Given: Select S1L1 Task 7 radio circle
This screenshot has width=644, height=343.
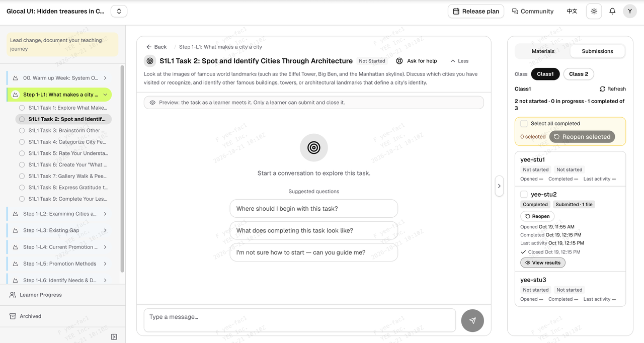Looking at the screenshot, I should click(x=22, y=176).
